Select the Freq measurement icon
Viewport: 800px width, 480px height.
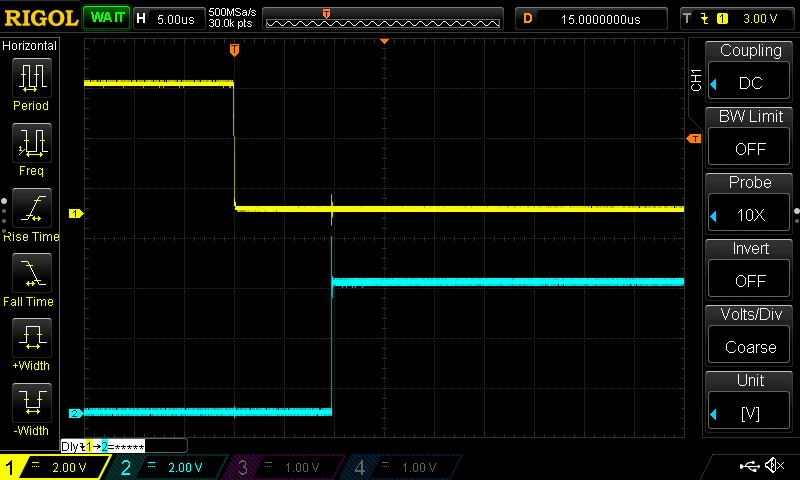click(32, 143)
